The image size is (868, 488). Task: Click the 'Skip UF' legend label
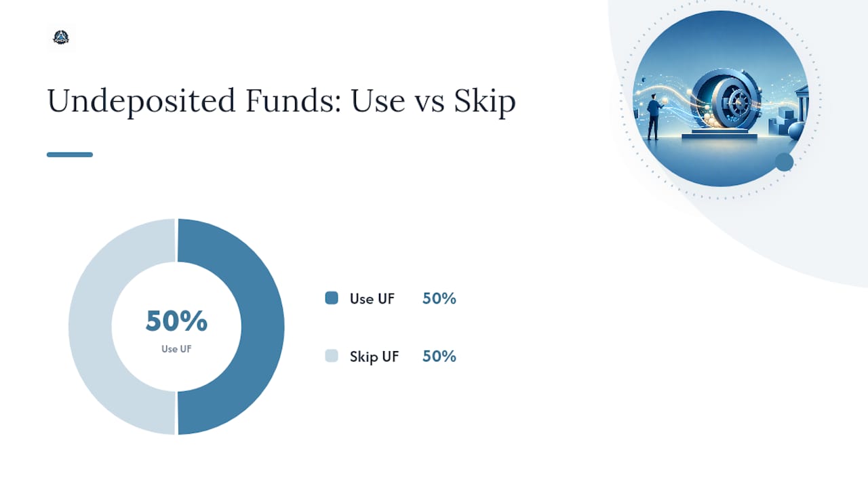coord(374,357)
